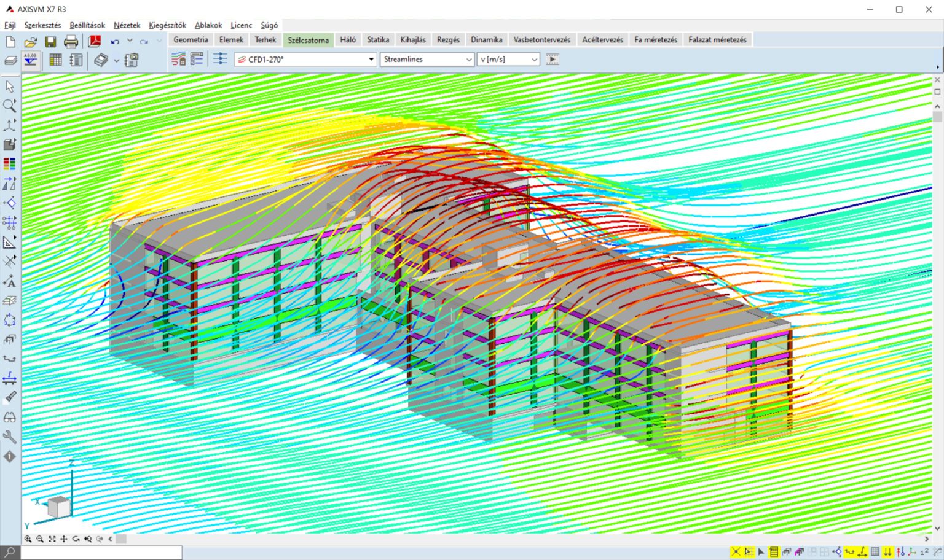Click the animation play button in toolbar
The height and width of the screenshot is (560, 944).
552,60
